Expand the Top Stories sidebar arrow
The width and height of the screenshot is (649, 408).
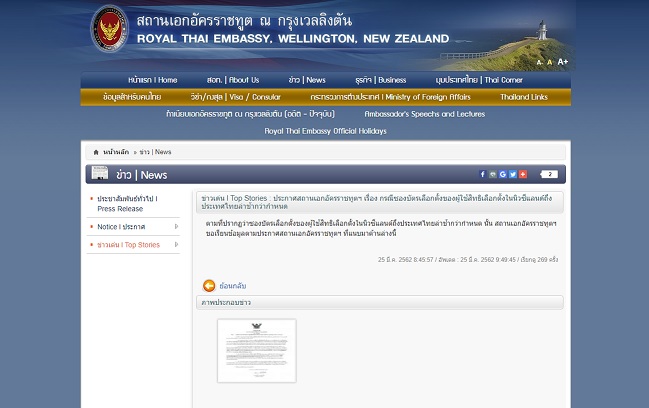click(176, 244)
